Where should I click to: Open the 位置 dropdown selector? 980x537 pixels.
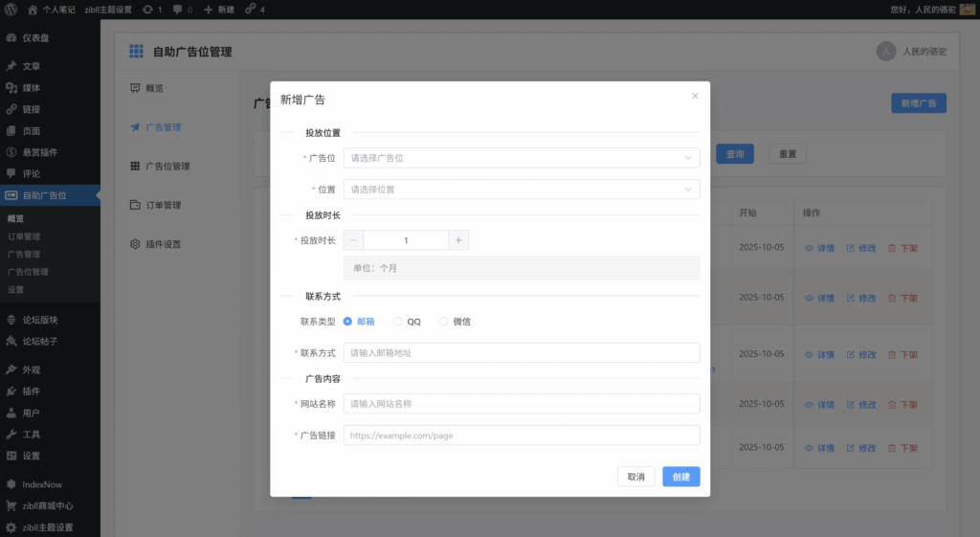click(x=521, y=190)
